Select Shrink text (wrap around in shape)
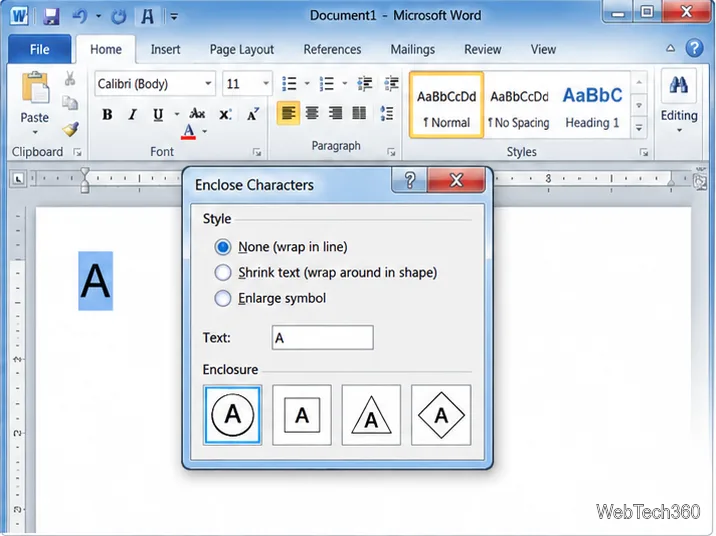 pyautogui.click(x=223, y=273)
